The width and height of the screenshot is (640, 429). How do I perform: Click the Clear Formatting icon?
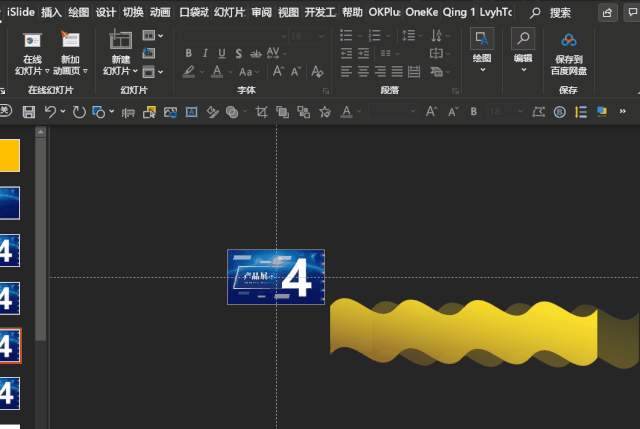click(x=317, y=72)
